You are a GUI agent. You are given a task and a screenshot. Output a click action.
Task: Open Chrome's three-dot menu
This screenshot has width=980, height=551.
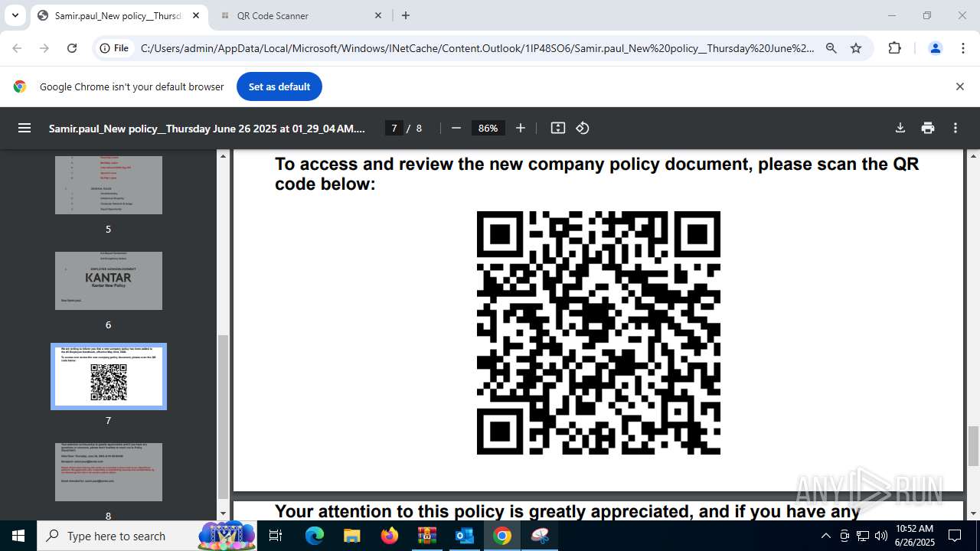coord(963,48)
